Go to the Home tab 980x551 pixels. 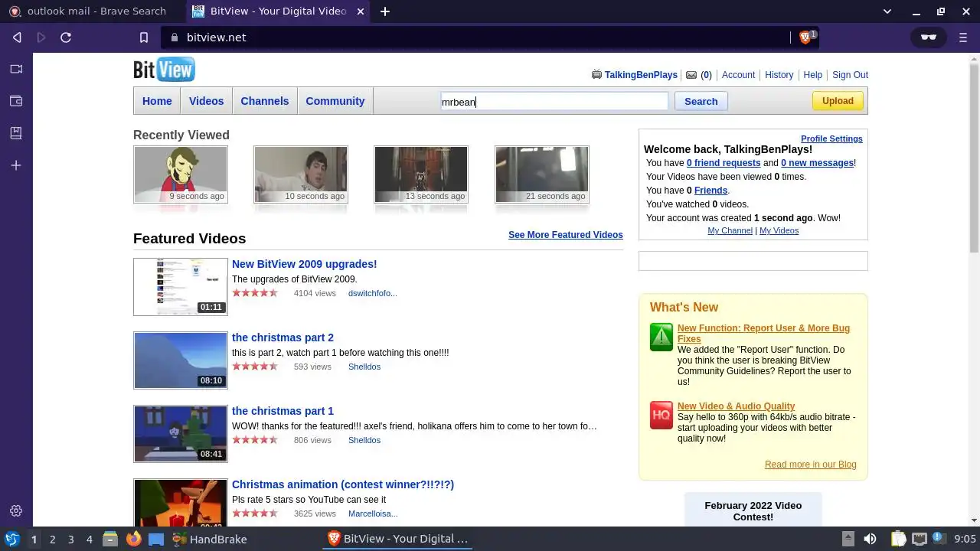coord(157,101)
